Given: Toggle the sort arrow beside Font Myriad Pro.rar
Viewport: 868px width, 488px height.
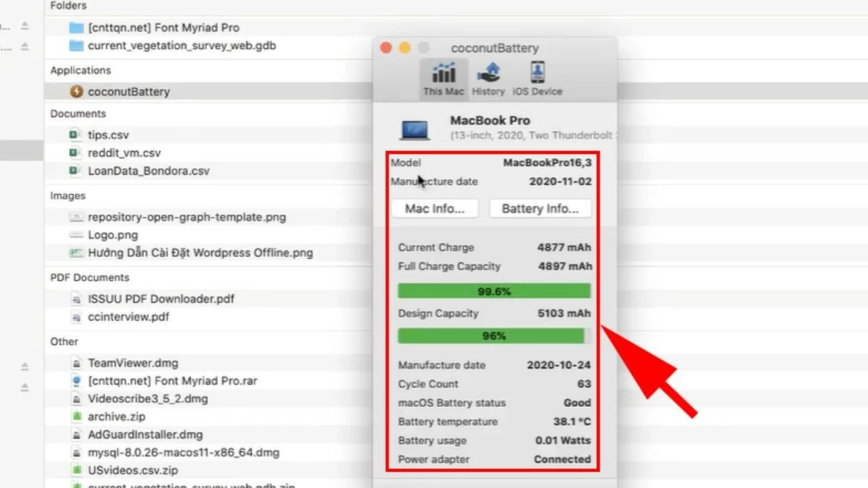Looking at the screenshot, I should 25,386.
